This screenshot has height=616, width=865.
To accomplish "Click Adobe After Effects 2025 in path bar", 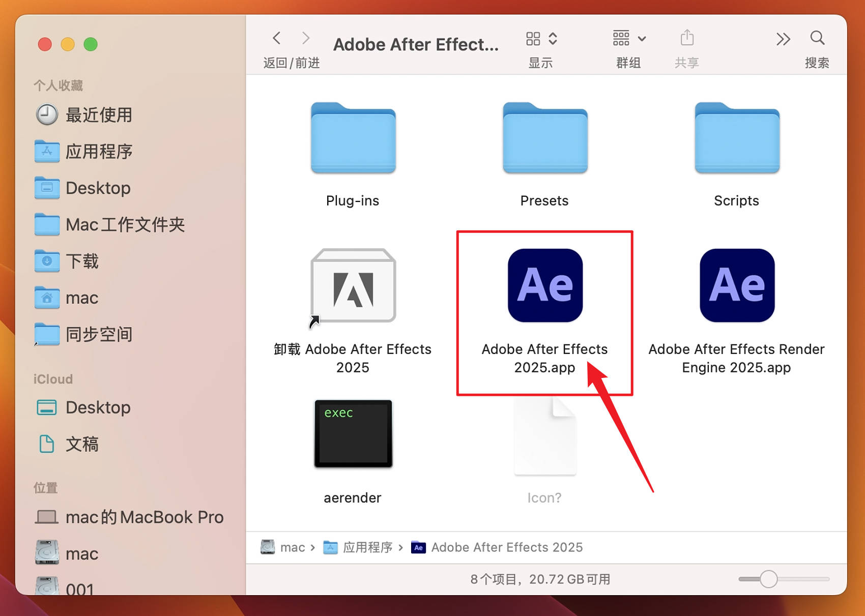I will point(497,547).
